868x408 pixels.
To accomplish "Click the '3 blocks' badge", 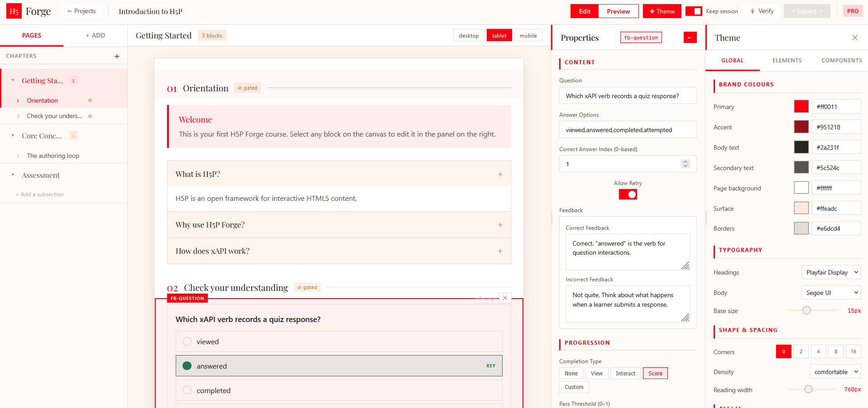I will click(x=212, y=36).
